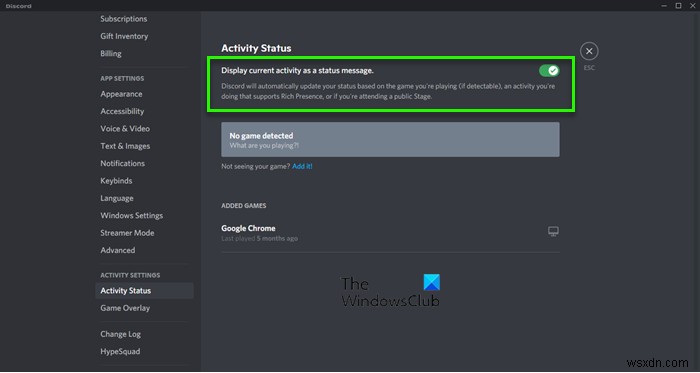Select Accessibility in the sidebar
700x373 pixels.
coord(122,112)
